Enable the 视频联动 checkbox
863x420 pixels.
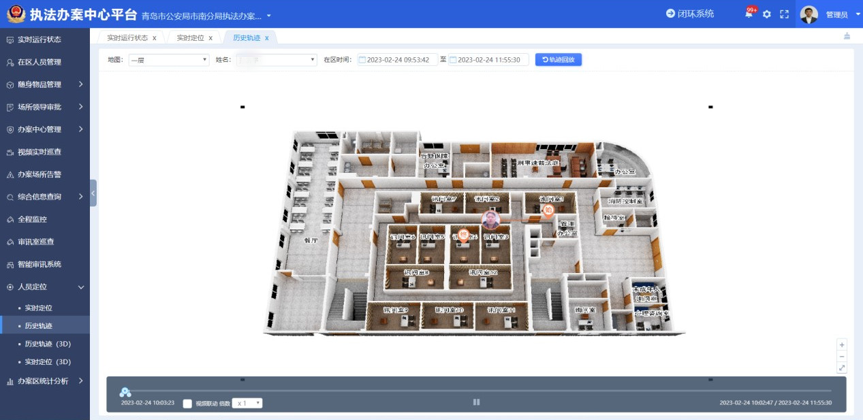pos(188,403)
